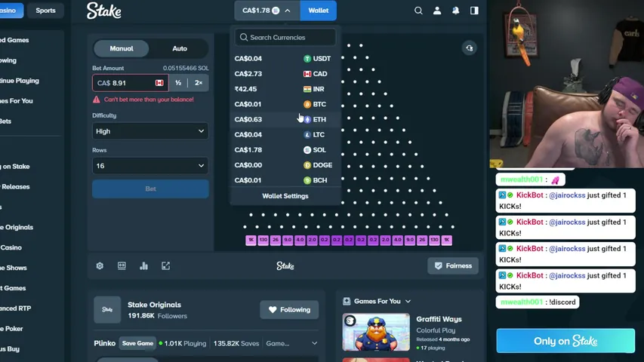Select the DOGE currency row
Viewport: 644px width, 362px height.
click(x=285, y=165)
